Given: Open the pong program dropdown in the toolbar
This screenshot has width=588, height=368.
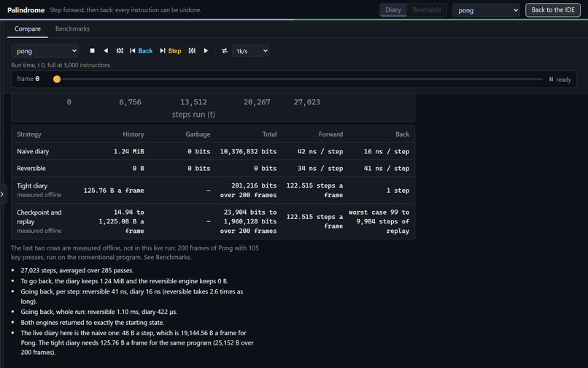Looking at the screenshot, I should tap(45, 50).
